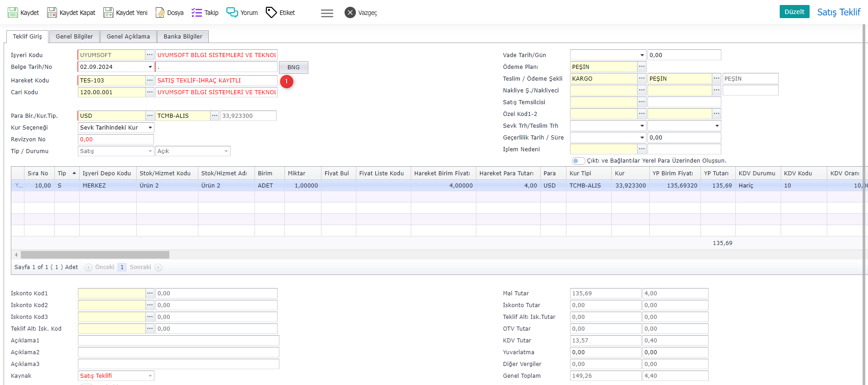
Task: Open İskonto Kod2 lookup ellipsis button
Action: [x=150, y=305]
